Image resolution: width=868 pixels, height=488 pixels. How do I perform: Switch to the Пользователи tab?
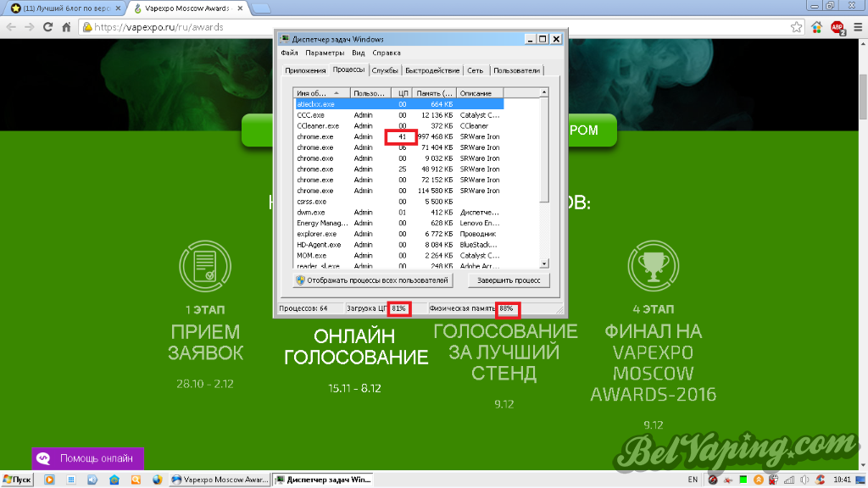click(516, 70)
